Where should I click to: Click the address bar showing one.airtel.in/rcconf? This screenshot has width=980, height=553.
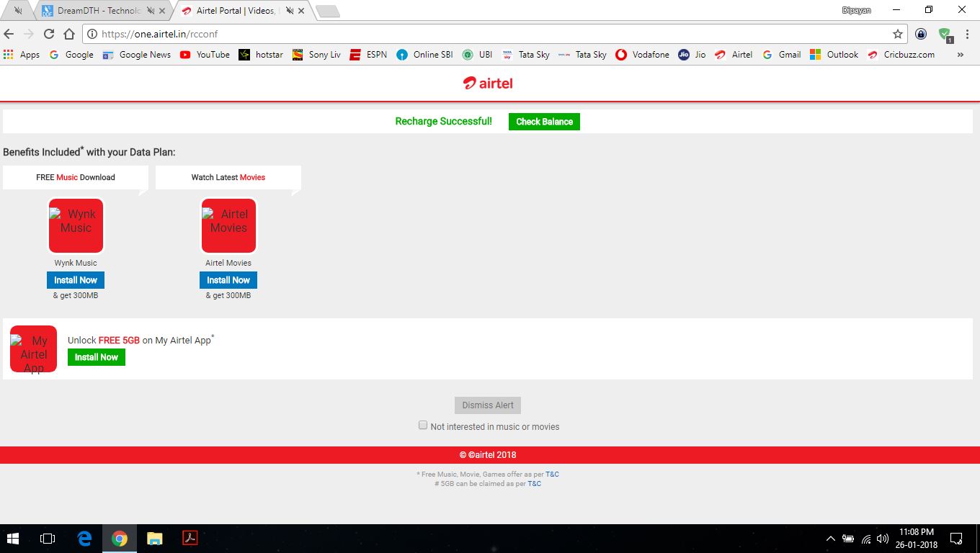[495, 34]
